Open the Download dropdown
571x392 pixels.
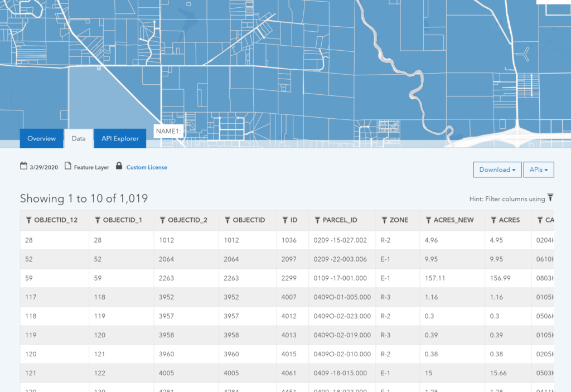pyautogui.click(x=497, y=170)
